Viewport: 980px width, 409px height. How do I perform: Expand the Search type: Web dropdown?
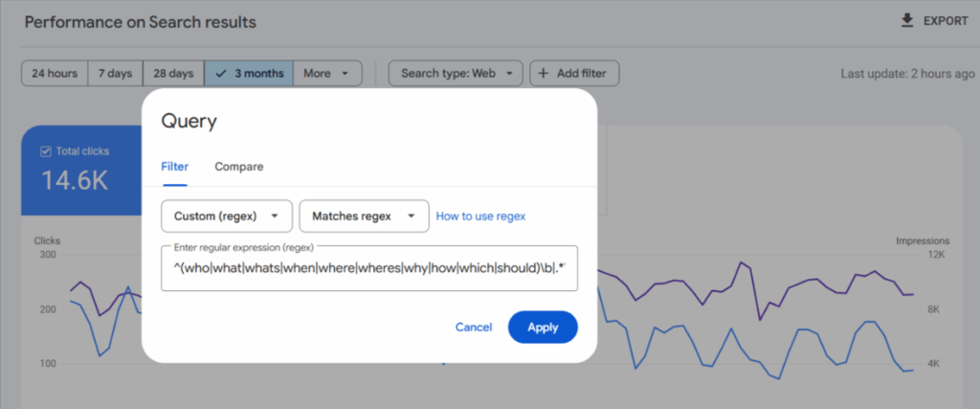pyautogui.click(x=456, y=73)
